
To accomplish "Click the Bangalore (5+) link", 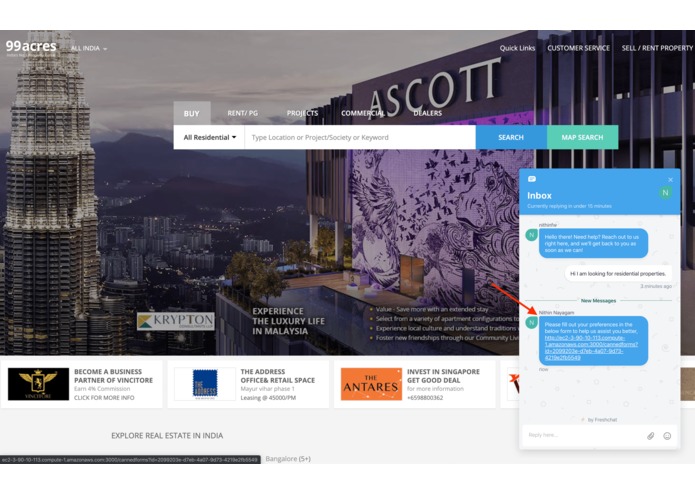I will (288, 459).
